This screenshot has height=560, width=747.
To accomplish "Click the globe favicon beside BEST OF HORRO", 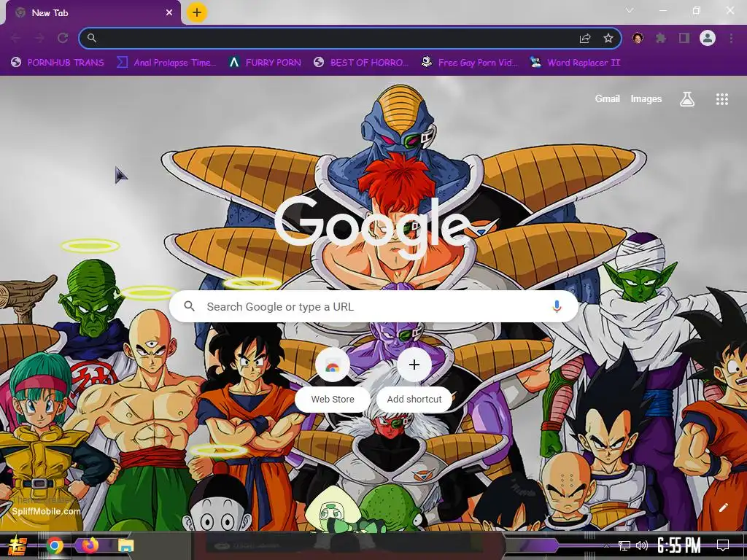I will tap(320, 62).
